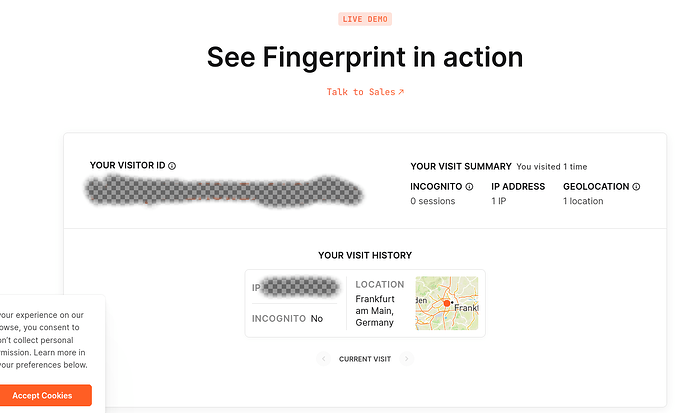Click the 1 location geolocation count
The image size is (690, 413).
coord(584,201)
